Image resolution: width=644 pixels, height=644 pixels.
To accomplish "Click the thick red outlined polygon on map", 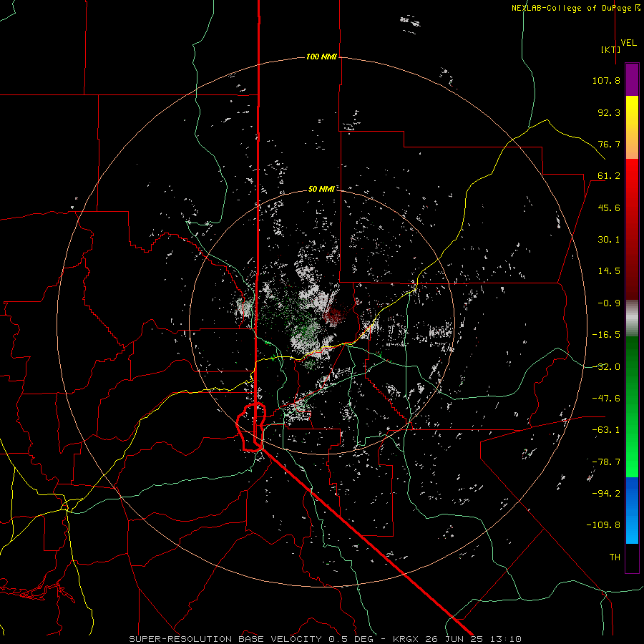I will point(251,427).
